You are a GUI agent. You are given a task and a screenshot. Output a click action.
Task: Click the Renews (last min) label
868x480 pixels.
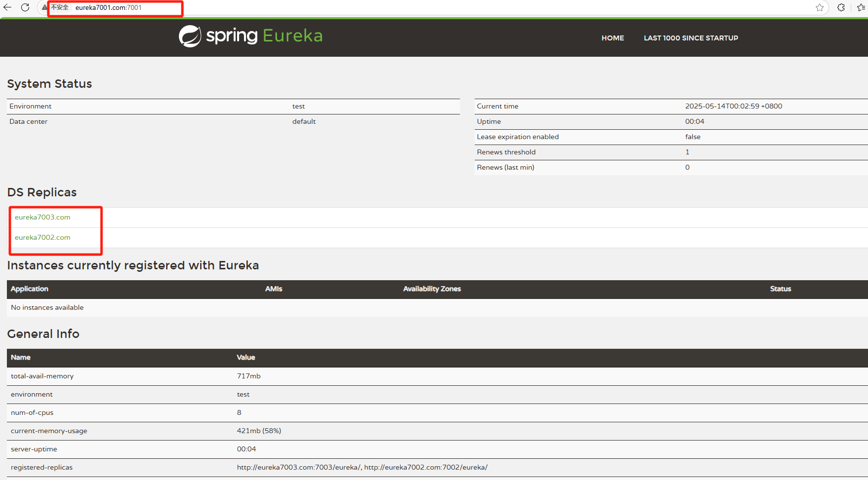click(505, 167)
